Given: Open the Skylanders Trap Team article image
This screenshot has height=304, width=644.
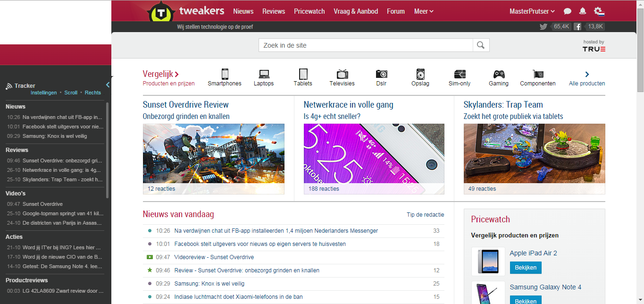Looking at the screenshot, I should 535,159.
